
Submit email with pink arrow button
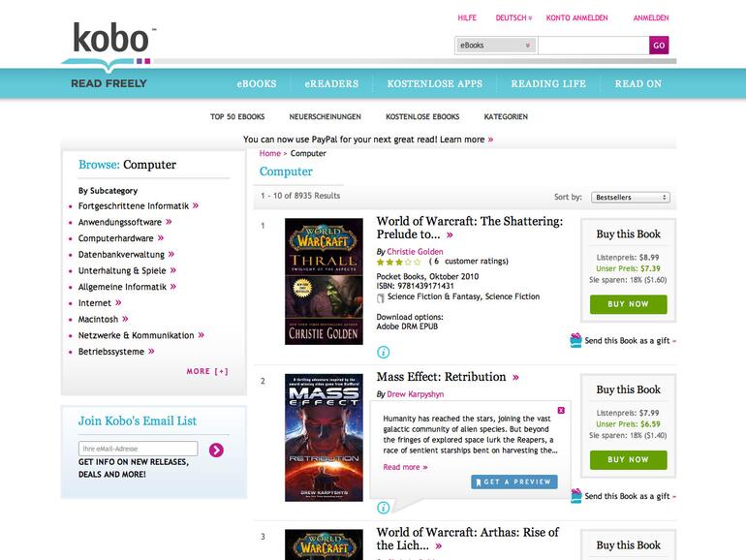216,450
